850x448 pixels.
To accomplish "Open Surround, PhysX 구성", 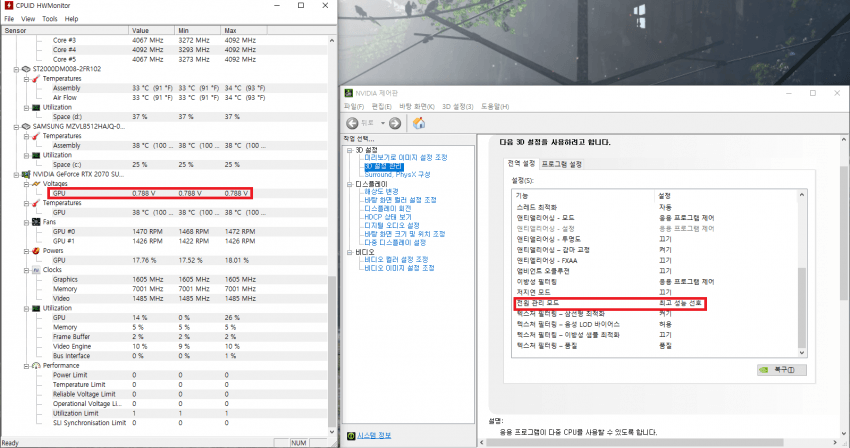I will (x=397, y=175).
